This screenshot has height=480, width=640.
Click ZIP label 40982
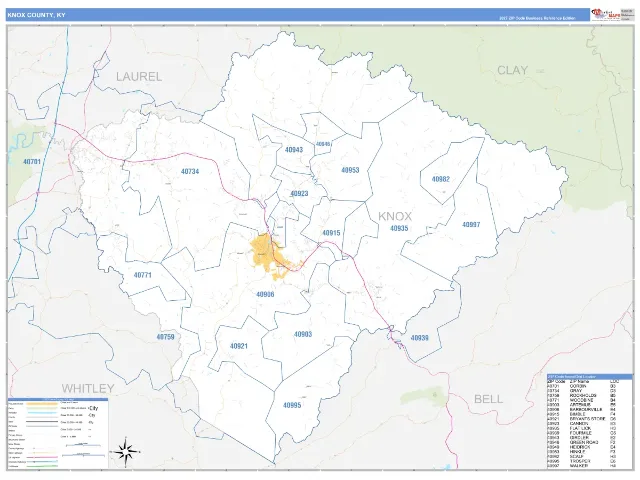(440, 179)
